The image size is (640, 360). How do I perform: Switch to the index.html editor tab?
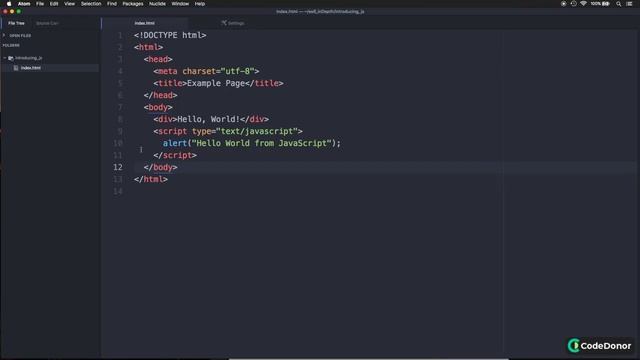[144, 23]
